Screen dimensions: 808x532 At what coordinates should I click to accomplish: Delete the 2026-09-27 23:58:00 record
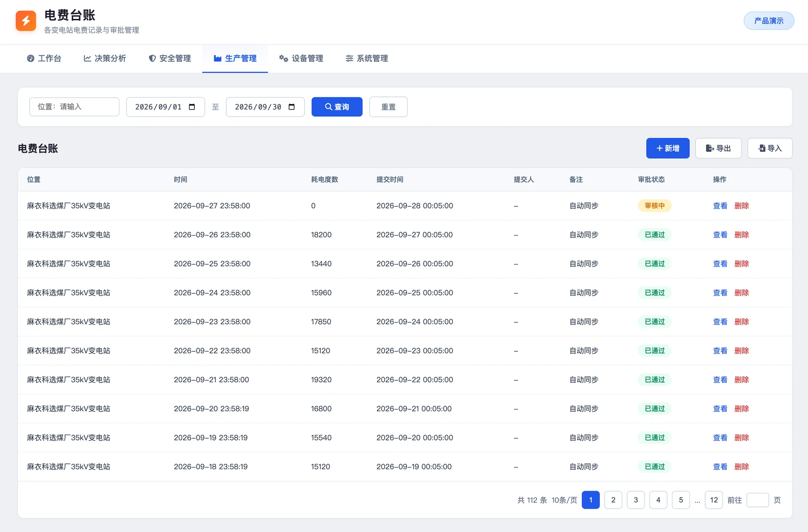[742, 206]
